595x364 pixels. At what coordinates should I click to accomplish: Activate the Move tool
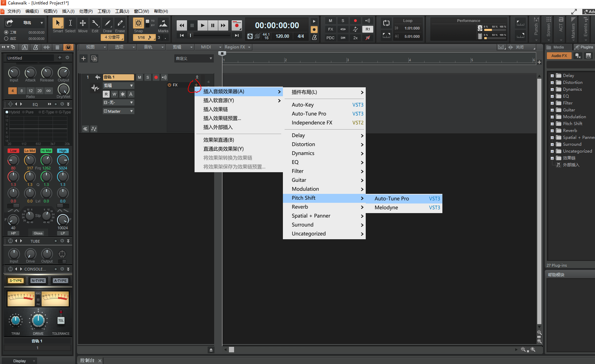83,23
